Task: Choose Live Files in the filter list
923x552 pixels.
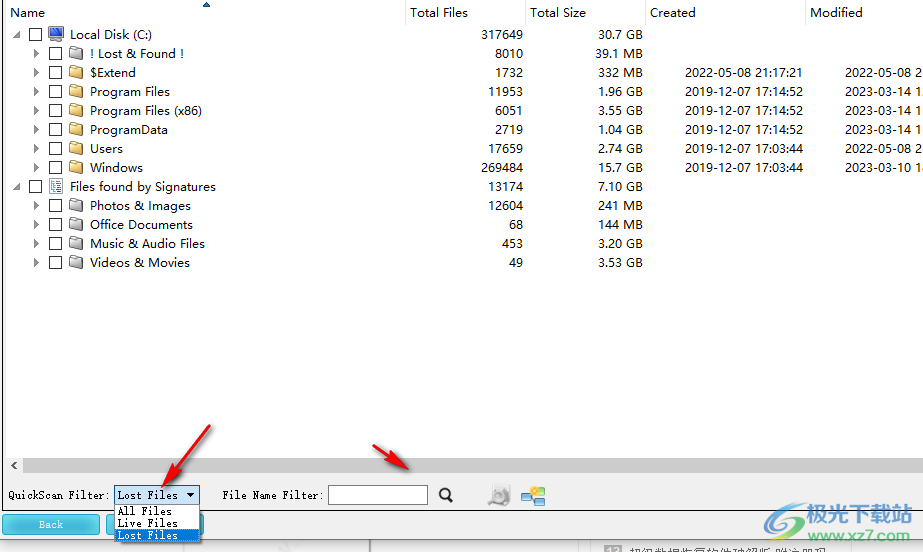Action: pyautogui.click(x=157, y=523)
